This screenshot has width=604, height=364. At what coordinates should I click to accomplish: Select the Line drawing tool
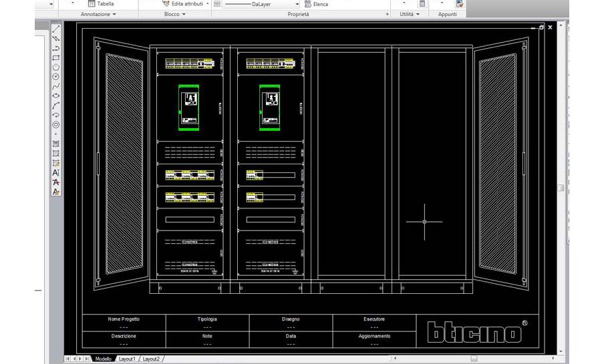coord(56,29)
